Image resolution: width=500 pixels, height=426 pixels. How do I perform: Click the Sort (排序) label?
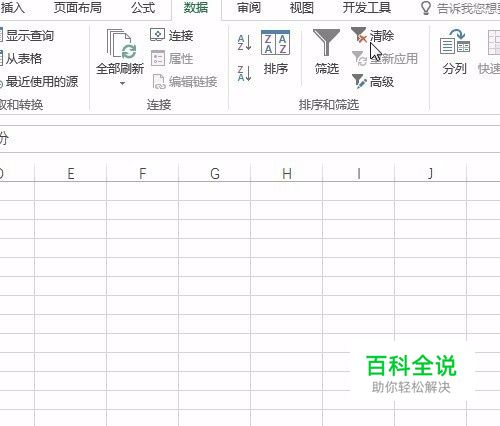pyautogui.click(x=276, y=69)
